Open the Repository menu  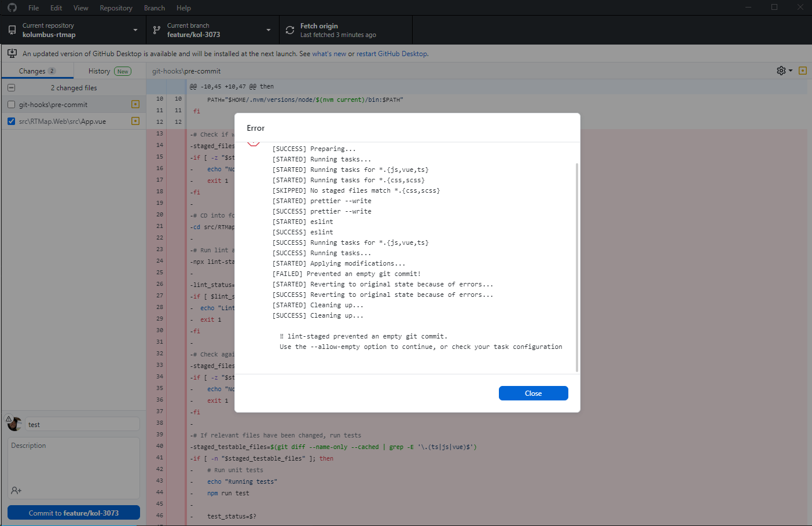[x=116, y=8]
